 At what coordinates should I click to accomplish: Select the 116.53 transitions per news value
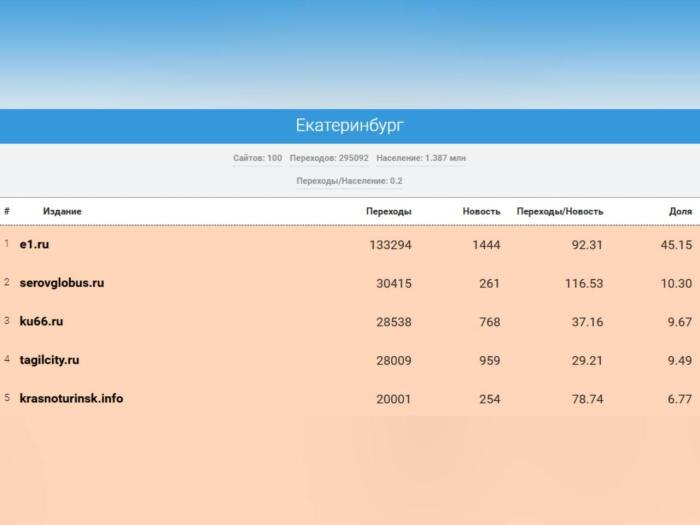click(584, 283)
